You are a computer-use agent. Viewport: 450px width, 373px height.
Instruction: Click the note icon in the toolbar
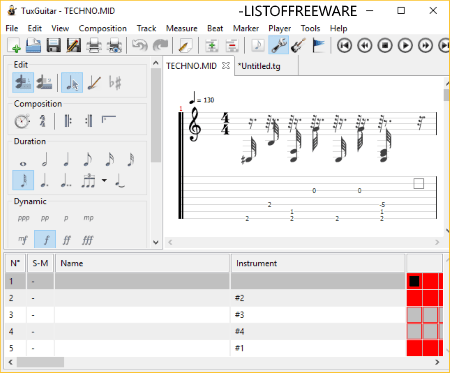coord(258,45)
